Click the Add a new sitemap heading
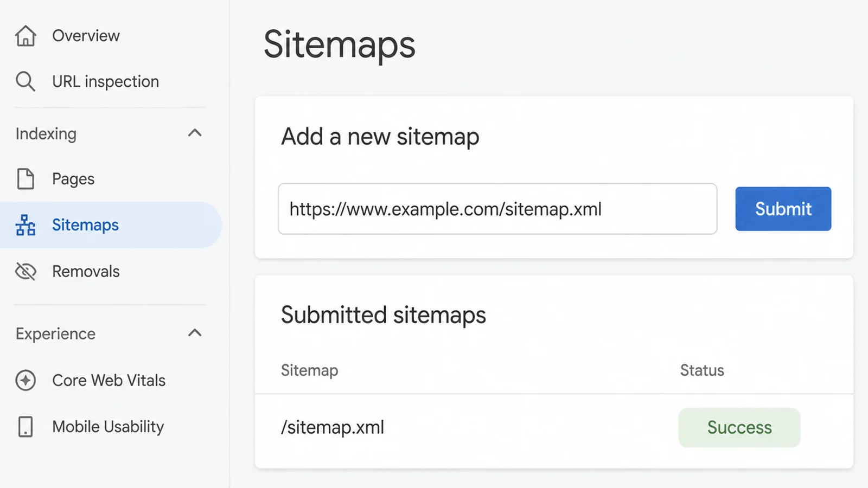 pyautogui.click(x=380, y=137)
